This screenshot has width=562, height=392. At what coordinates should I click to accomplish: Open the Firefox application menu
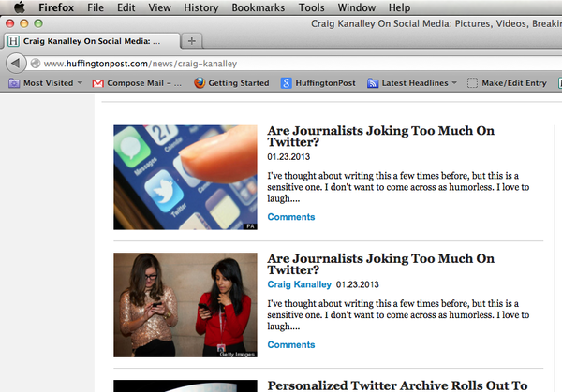56,7
